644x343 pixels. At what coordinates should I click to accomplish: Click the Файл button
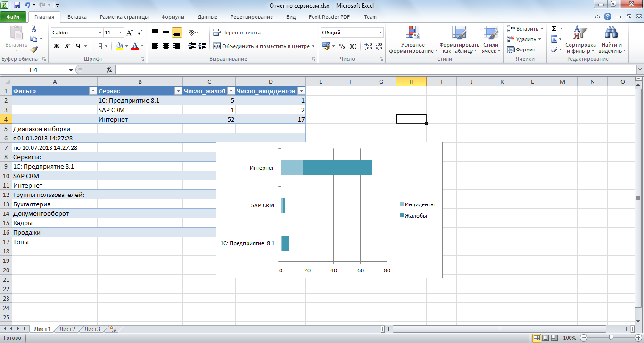(13, 17)
